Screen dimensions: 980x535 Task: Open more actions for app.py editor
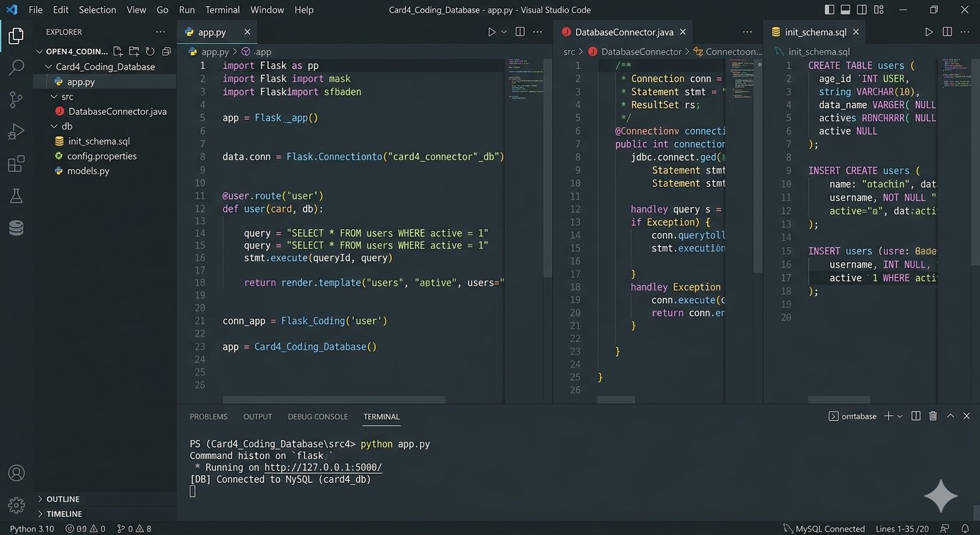point(538,32)
